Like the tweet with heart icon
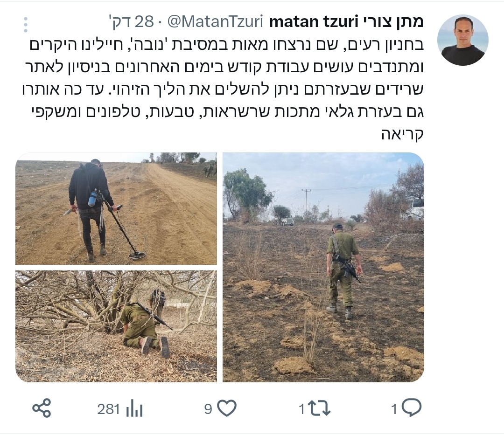 pos(227,408)
